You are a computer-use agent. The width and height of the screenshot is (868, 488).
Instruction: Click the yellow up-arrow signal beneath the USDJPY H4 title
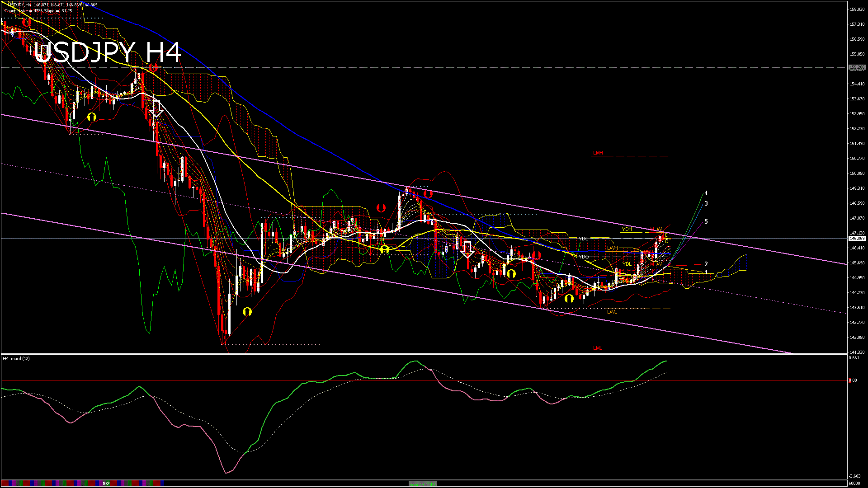click(x=92, y=117)
